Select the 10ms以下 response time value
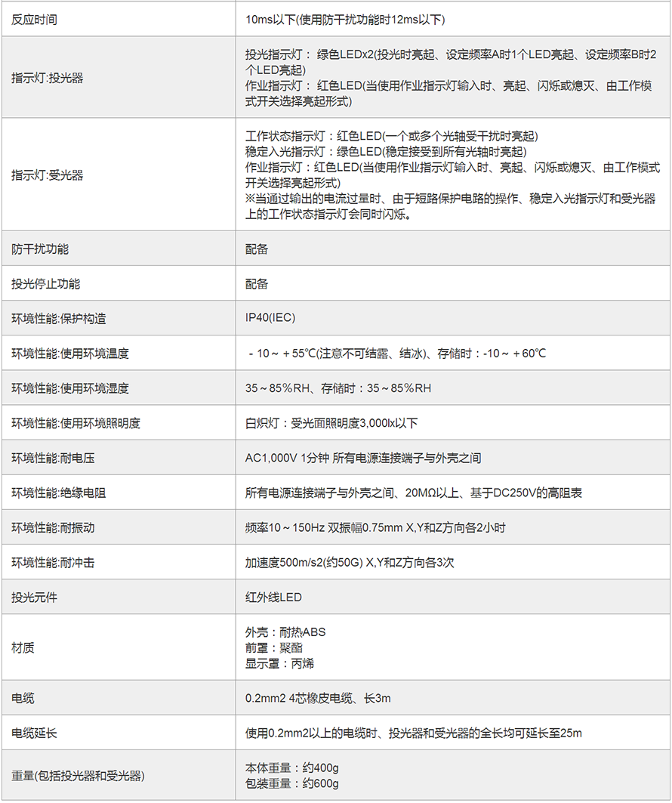The image size is (672, 803). 350,20
